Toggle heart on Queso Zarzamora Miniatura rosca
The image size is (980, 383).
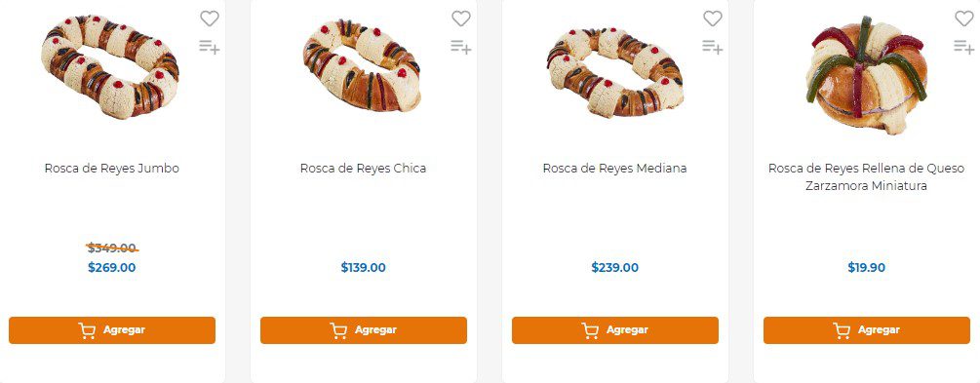point(964,19)
